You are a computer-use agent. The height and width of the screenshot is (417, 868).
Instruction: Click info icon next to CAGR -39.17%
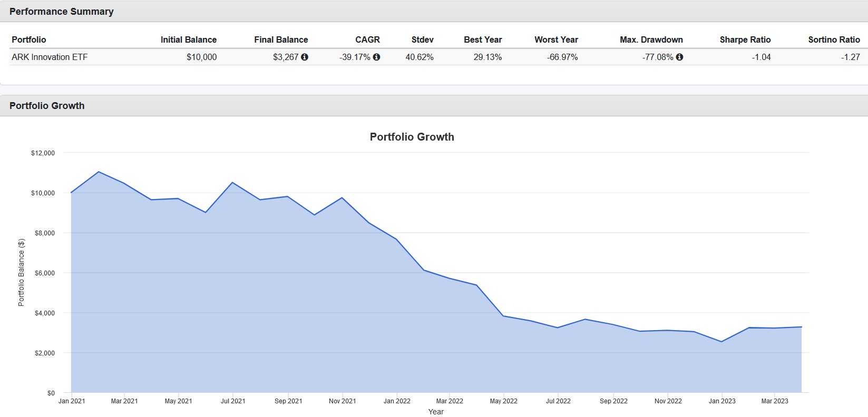(x=376, y=57)
